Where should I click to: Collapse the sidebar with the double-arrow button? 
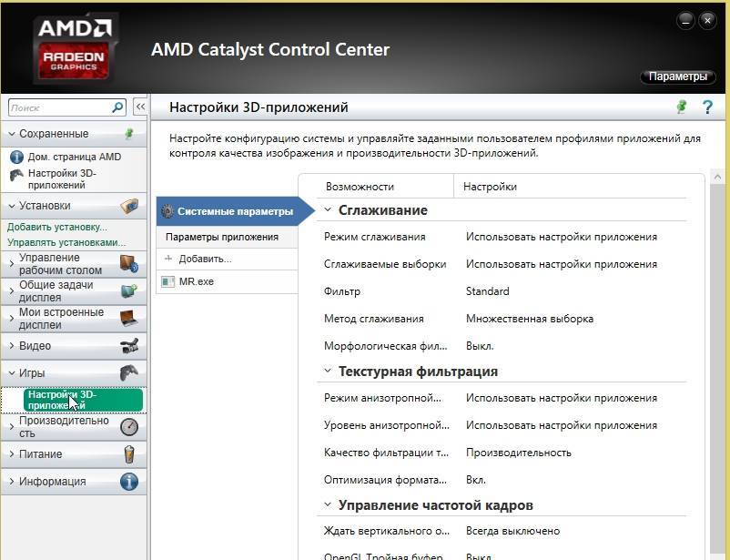pos(139,107)
